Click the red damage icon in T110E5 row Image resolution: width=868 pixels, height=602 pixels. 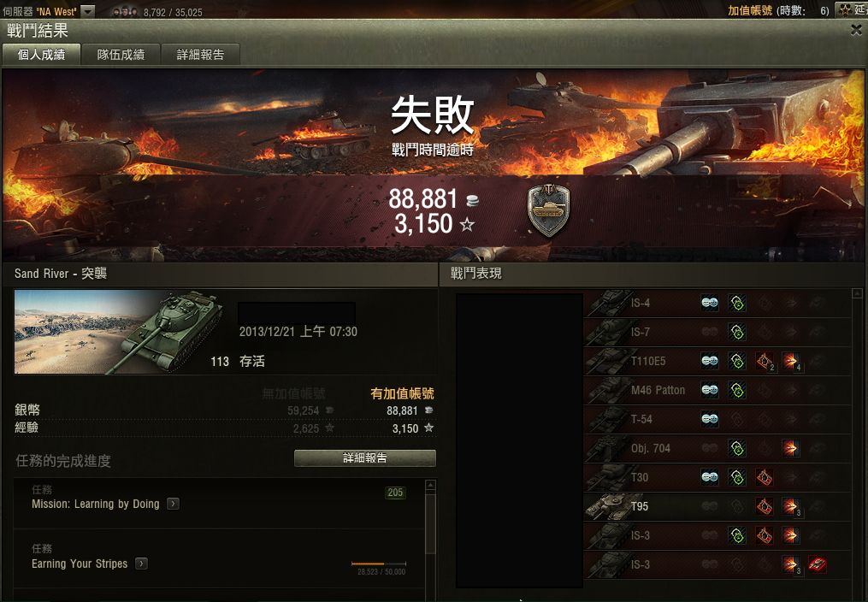[765, 362]
